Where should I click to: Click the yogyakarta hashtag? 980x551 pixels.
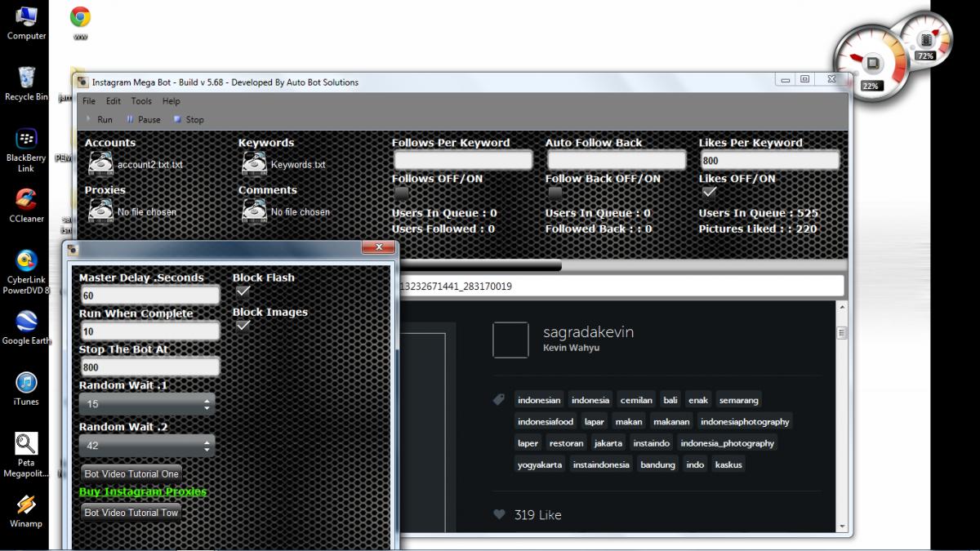(x=539, y=464)
